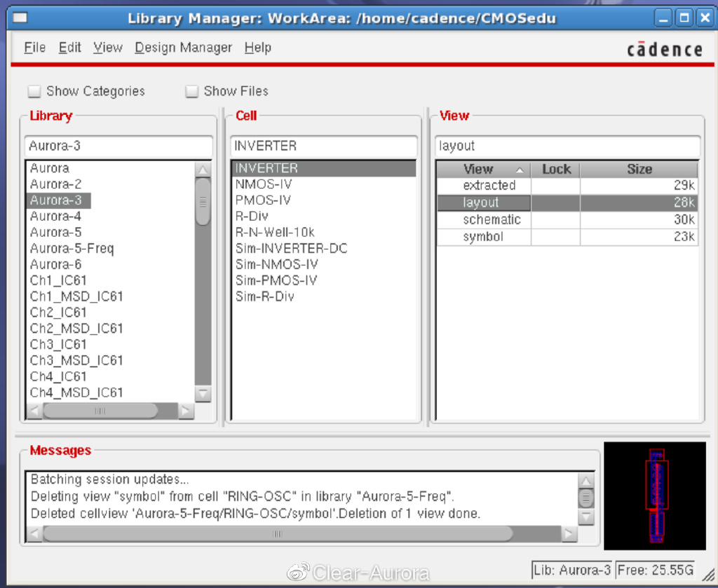The height and width of the screenshot is (588, 718).
Task: Select the Ch3_IC61 library
Action: (58, 345)
